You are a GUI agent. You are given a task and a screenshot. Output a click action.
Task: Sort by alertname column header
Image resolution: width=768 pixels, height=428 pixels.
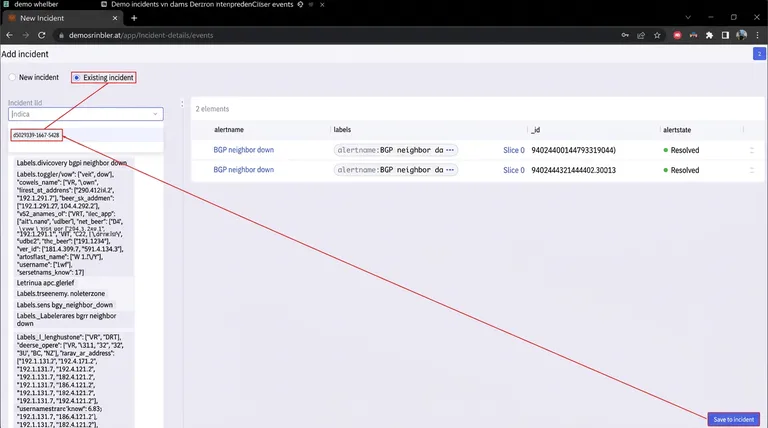(229, 130)
